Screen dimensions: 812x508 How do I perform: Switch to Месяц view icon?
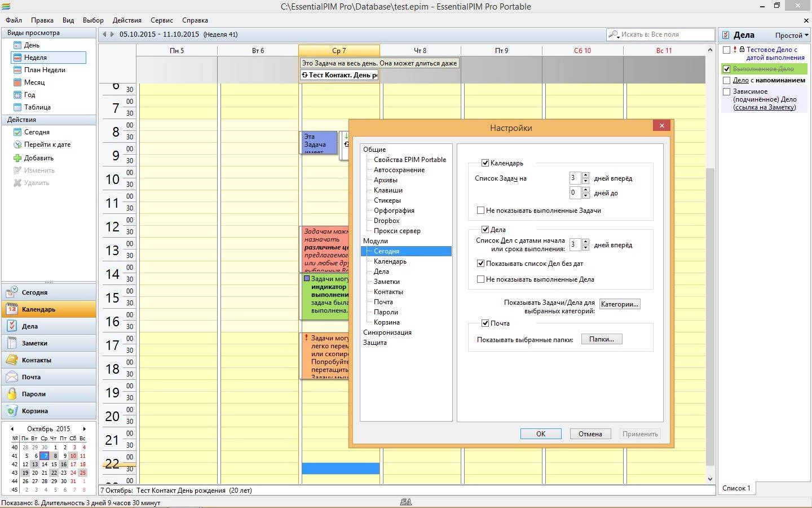click(17, 82)
